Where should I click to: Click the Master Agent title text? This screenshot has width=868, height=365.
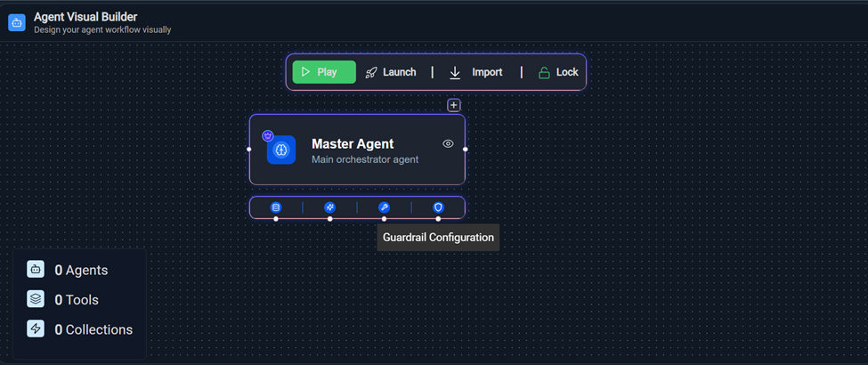(x=353, y=144)
